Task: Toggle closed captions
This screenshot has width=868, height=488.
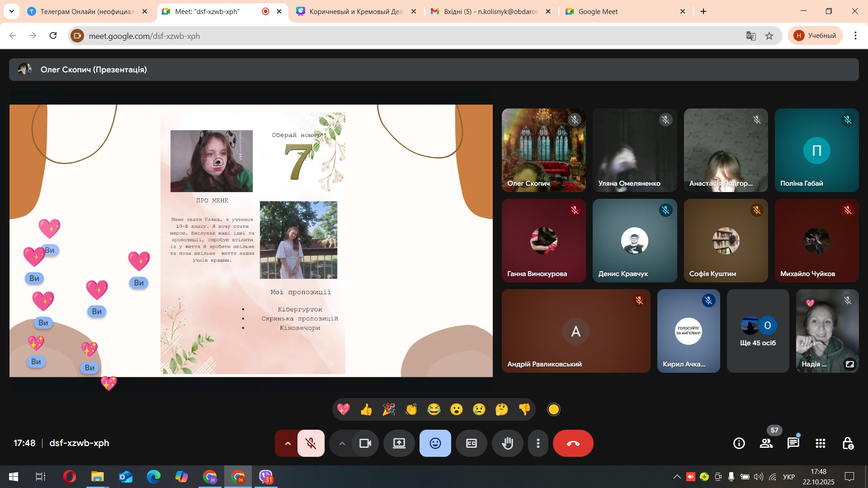Action: [471, 443]
